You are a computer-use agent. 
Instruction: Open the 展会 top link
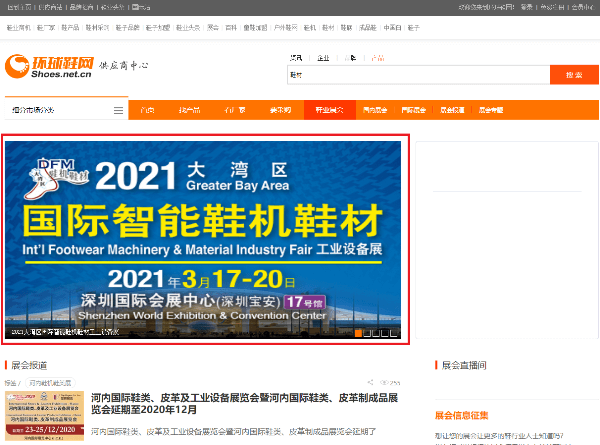coord(213,28)
